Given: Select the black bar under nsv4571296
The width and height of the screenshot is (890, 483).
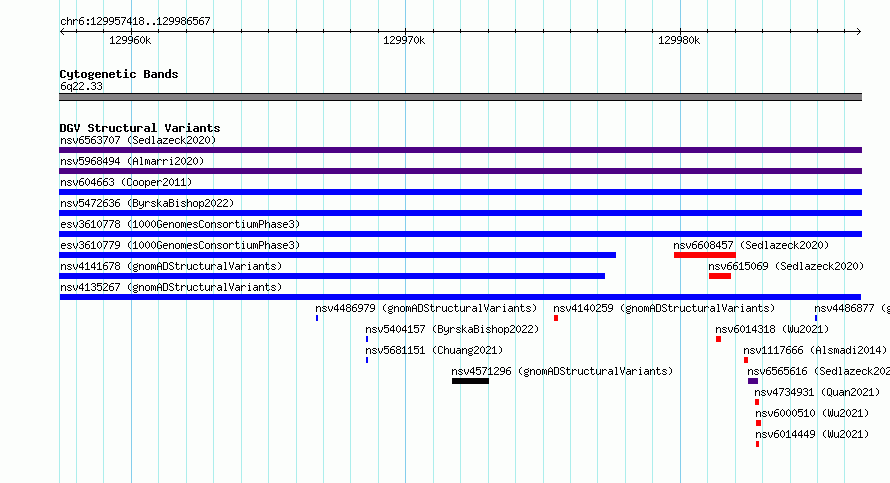Looking at the screenshot, I should point(471,381).
